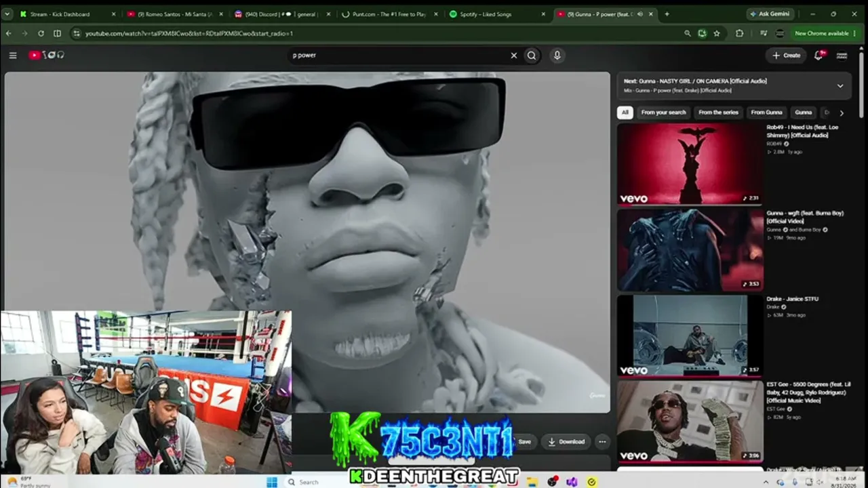868x488 pixels.
Task: Reload the page in Chrome
Action: tap(41, 33)
